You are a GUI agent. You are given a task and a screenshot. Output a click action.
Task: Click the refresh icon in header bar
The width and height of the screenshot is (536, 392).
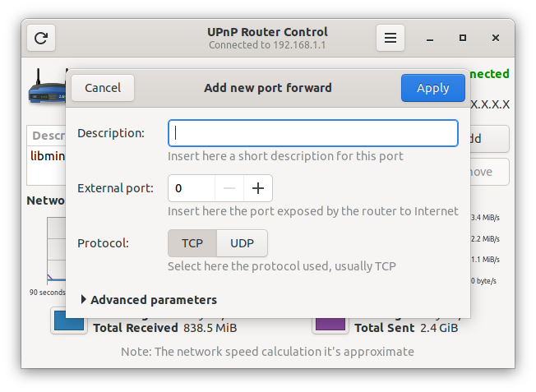click(41, 38)
